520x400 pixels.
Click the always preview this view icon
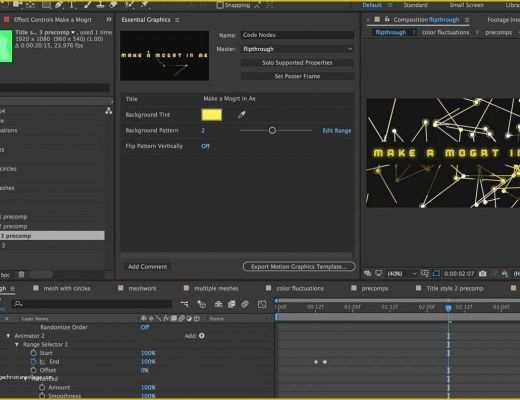point(368,274)
